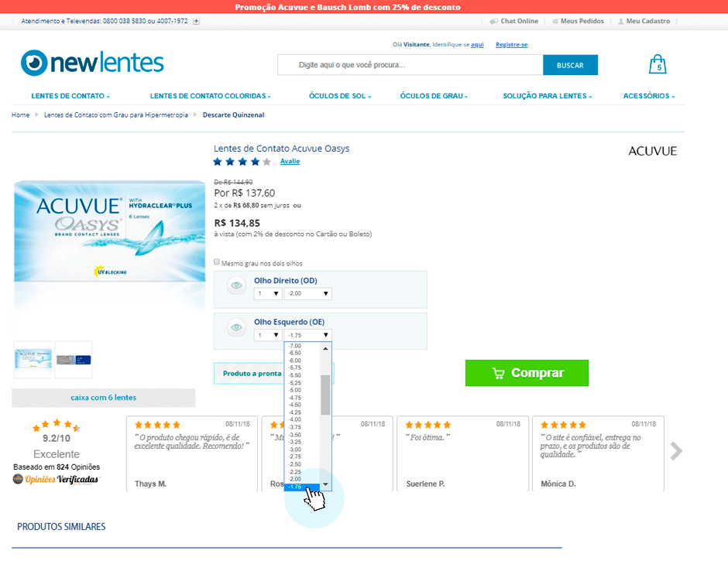Screen dimensions: 728x561
Task: Click the Avalie rating link
Action: tap(290, 162)
